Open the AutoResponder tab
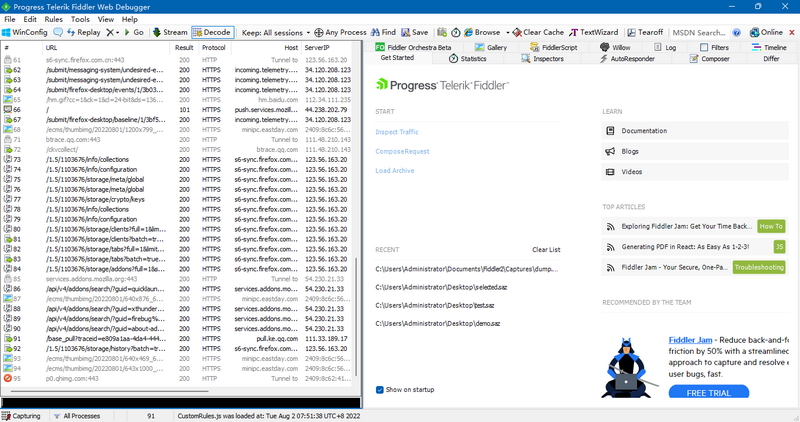800x422 pixels. [627, 59]
